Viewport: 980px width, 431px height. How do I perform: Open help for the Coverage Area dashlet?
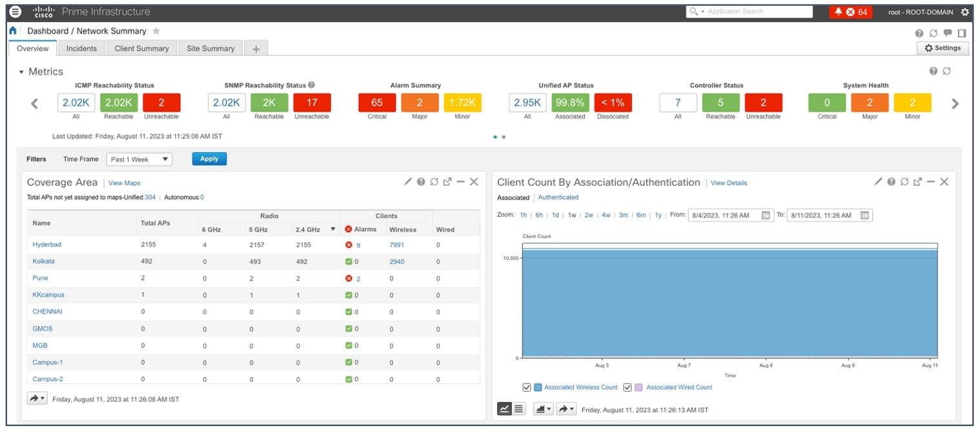coord(421,182)
